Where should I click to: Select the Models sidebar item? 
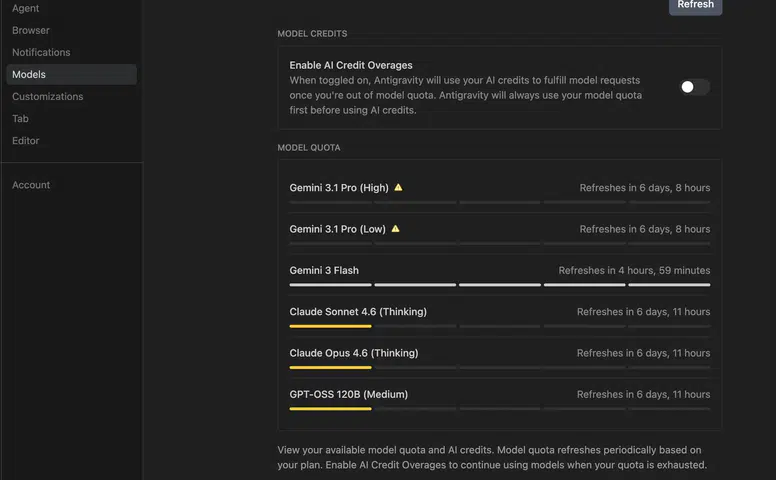coord(71,74)
